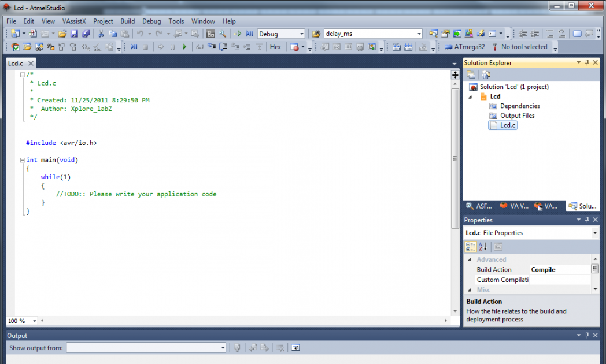Toggle Alphabetical sort in Properties panel
This screenshot has width=606, height=364.
point(483,247)
